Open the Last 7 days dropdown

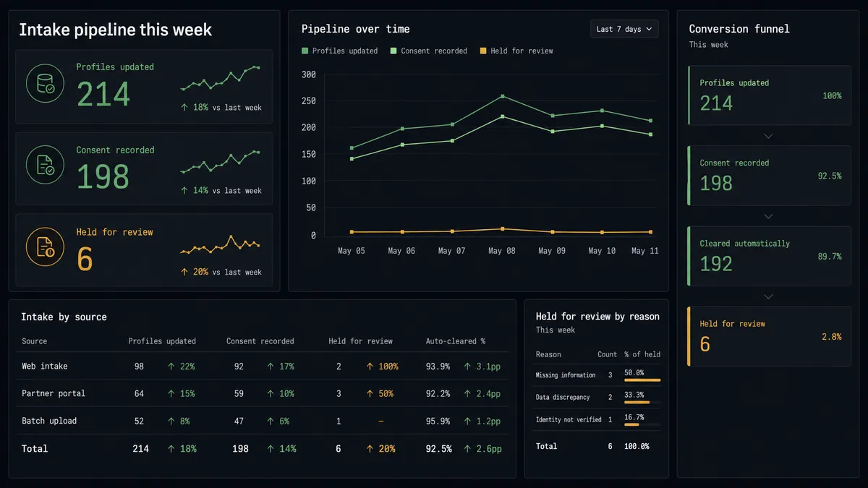pos(624,29)
